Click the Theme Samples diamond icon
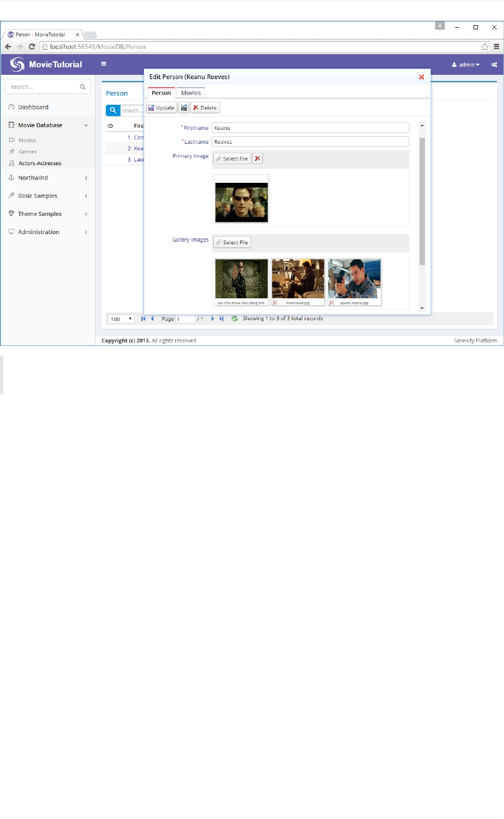This screenshot has height=819, width=504. pos(11,214)
